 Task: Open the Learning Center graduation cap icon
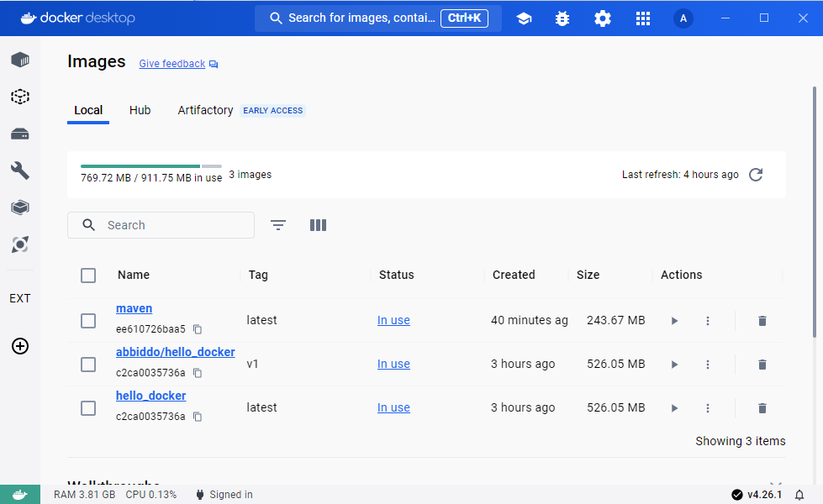[x=523, y=18]
